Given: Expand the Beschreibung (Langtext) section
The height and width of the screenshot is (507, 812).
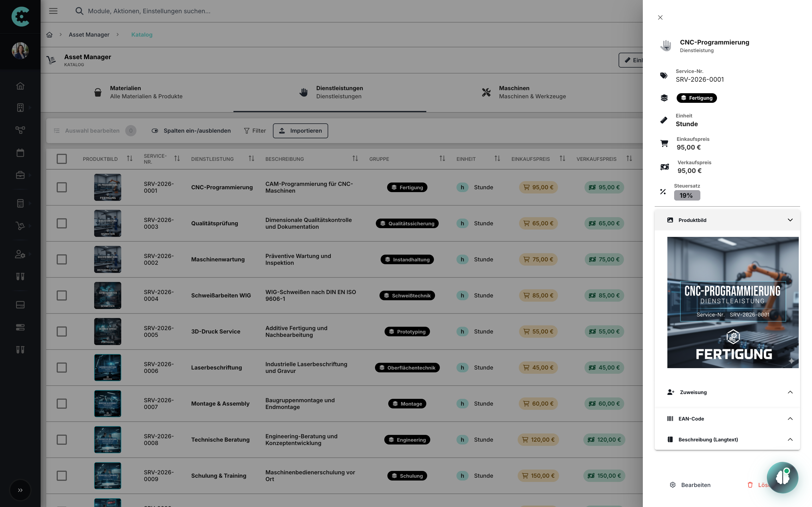Looking at the screenshot, I should 790,439.
